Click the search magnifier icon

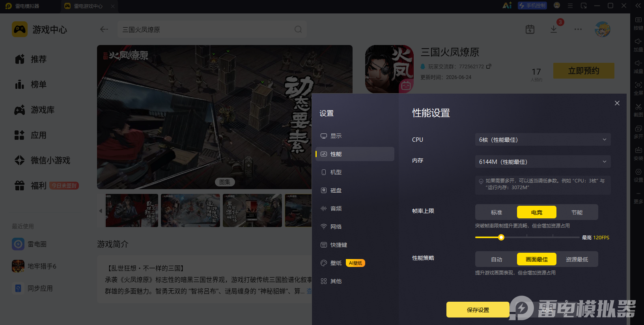[x=298, y=29]
